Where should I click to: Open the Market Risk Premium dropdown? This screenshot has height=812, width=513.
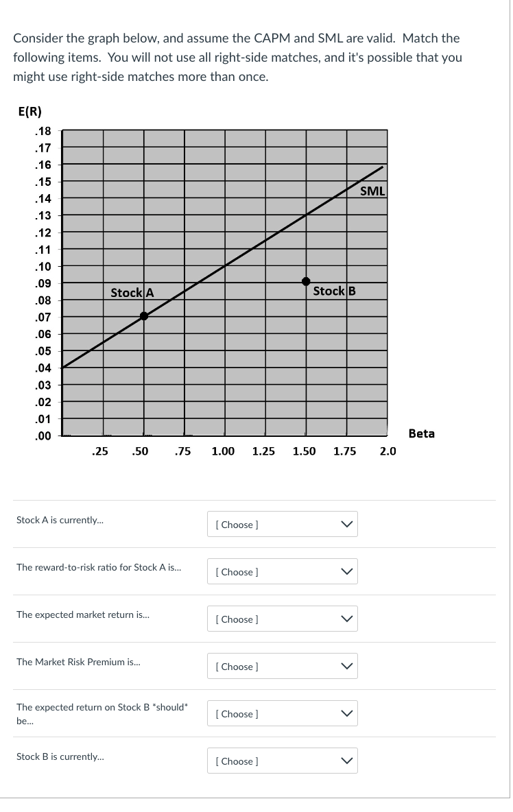coord(282,666)
